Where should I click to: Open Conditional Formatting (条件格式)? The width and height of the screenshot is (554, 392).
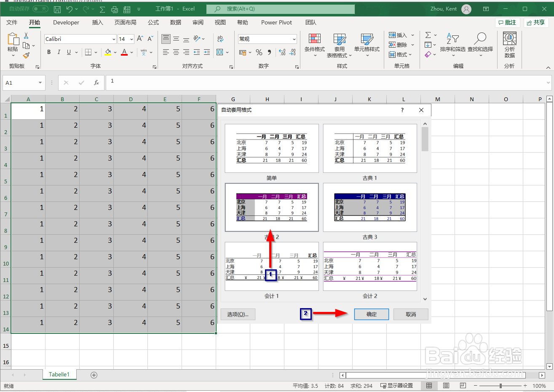click(315, 45)
